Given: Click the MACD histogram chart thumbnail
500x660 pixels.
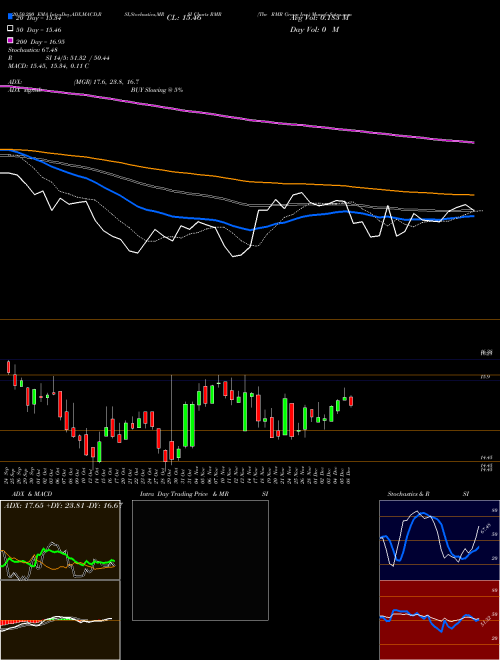Looking at the screenshot, I should [x=60, y=620].
